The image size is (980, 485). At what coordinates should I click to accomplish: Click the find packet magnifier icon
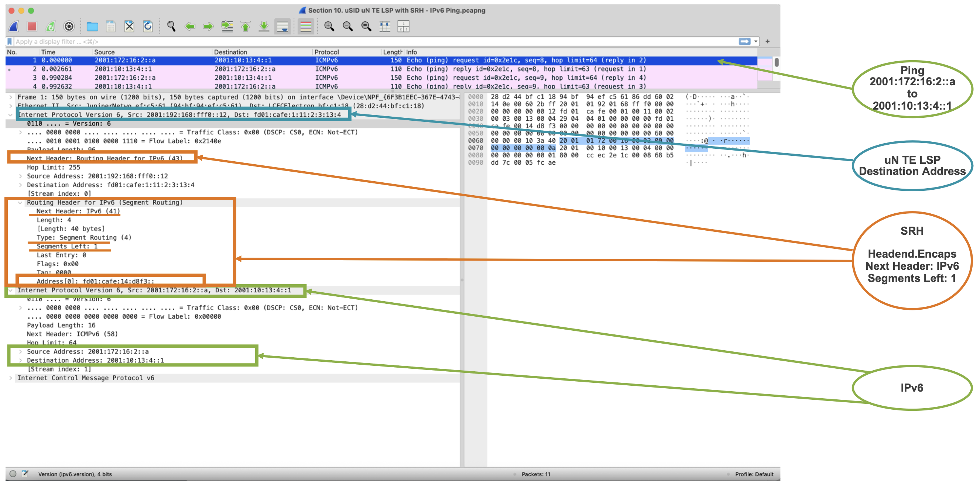click(x=171, y=26)
